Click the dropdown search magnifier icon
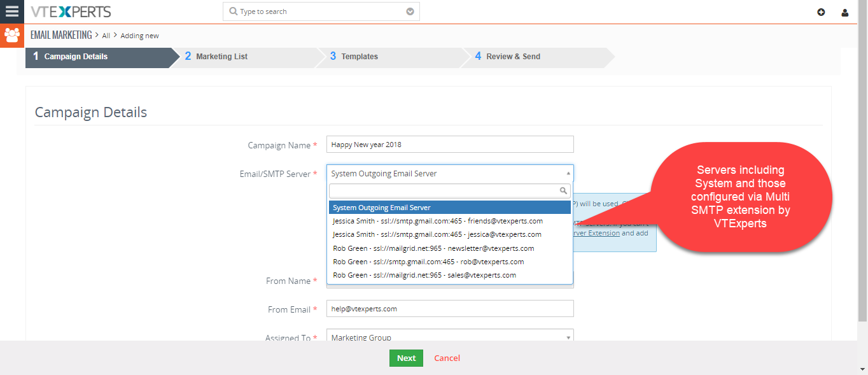This screenshot has height=375, width=868. click(563, 190)
